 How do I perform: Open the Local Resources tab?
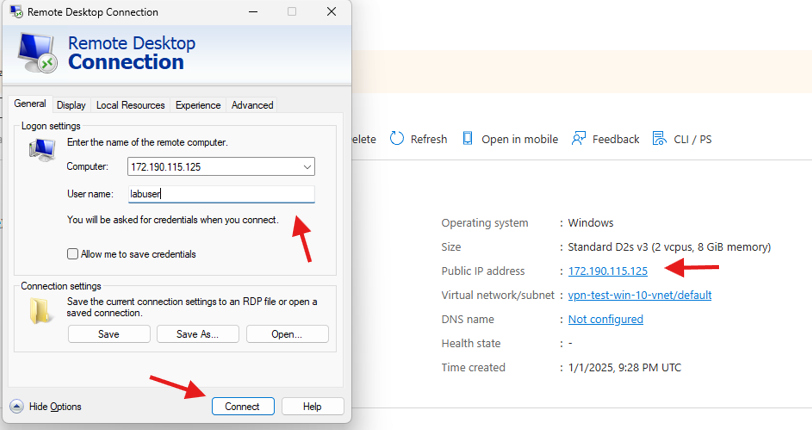click(x=130, y=105)
